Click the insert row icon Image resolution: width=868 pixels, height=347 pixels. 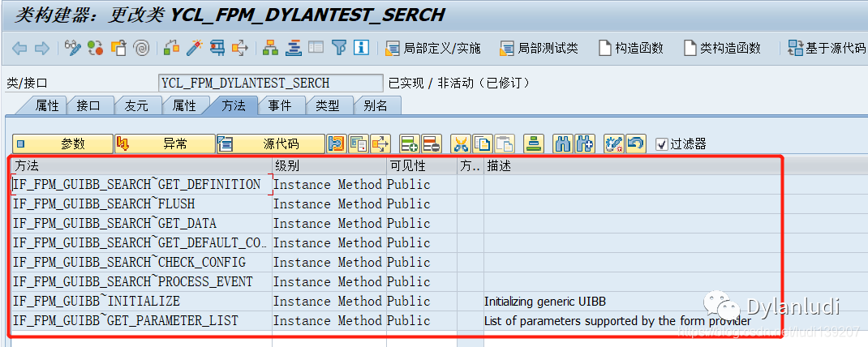click(x=409, y=144)
